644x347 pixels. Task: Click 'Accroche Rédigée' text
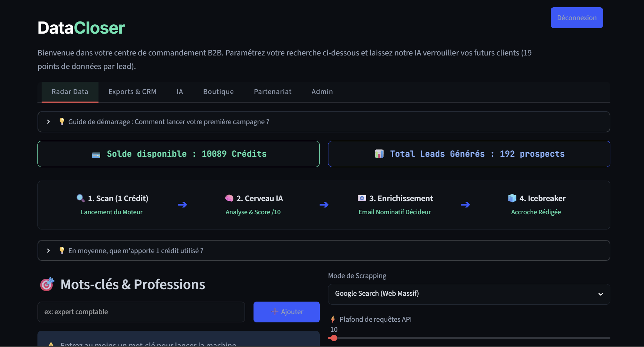[536, 212]
